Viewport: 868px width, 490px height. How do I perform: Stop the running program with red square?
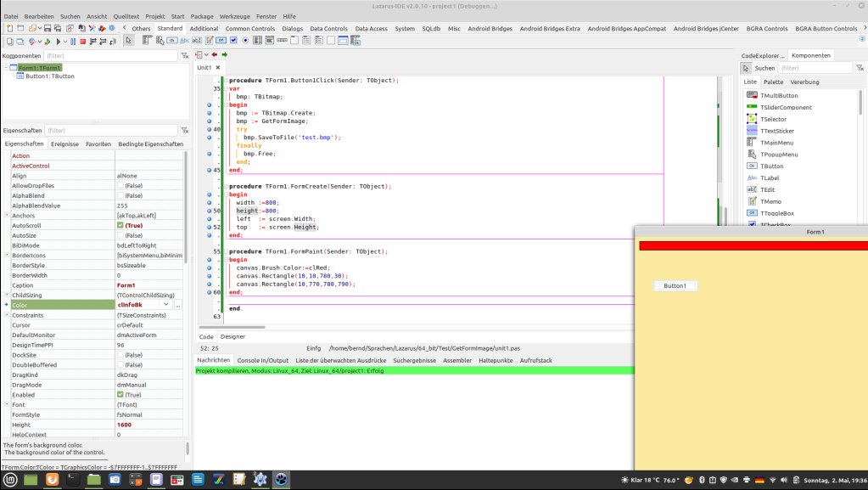[x=82, y=42]
